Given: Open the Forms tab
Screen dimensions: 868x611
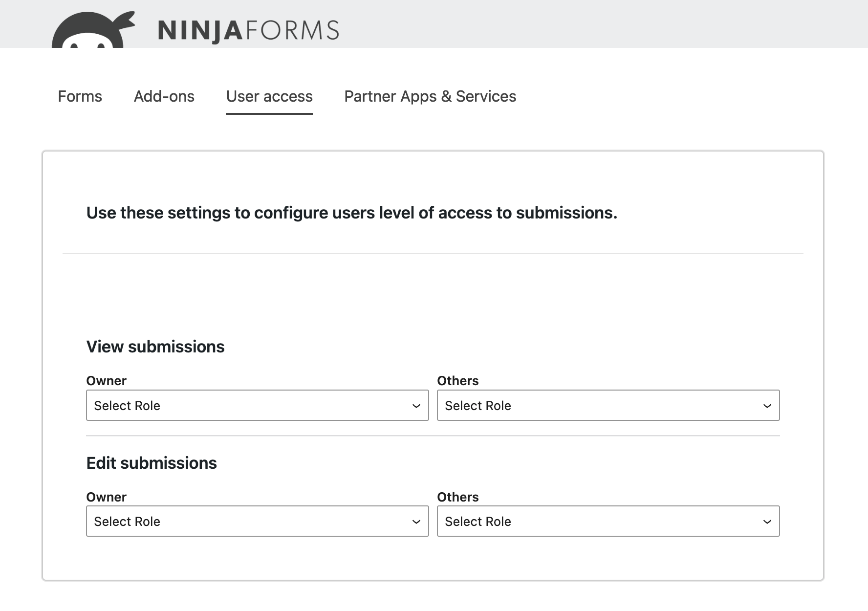Looking at the screenshot, I should [80, 96].
